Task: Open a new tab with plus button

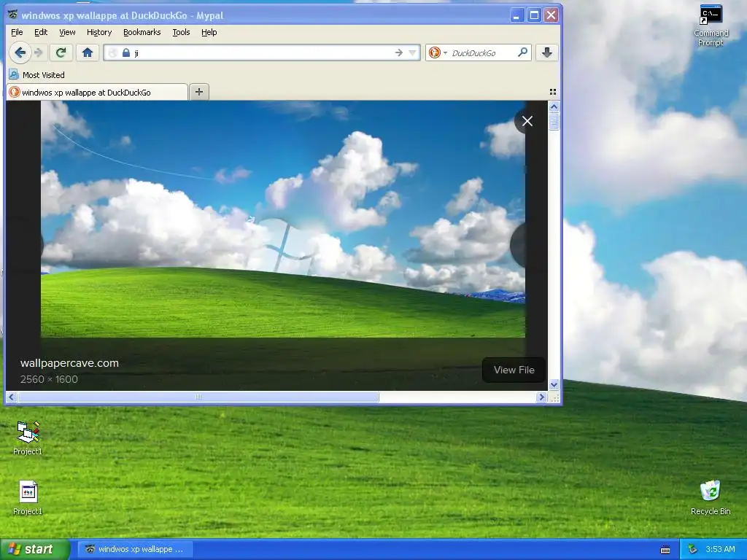Action: [x=199, y=92]
